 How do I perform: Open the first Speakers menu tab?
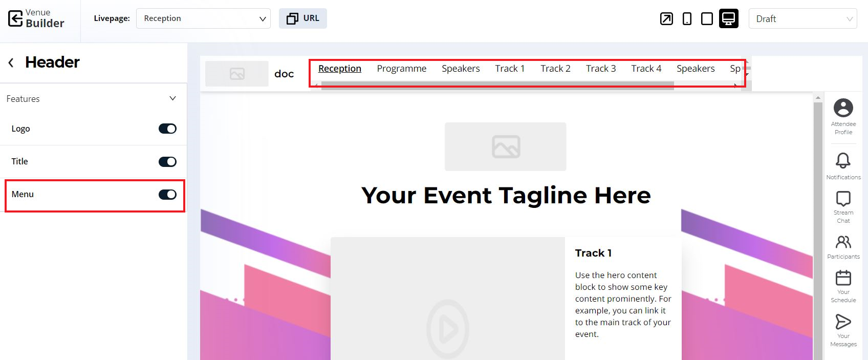(x=461, y=69)
